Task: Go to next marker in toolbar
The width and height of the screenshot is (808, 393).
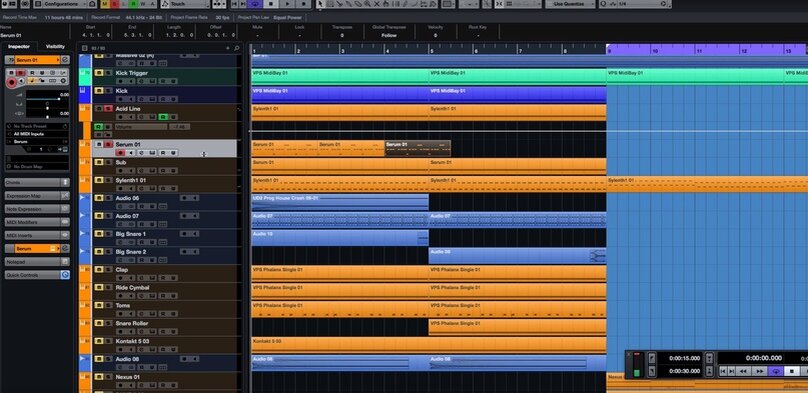Action: 244,4
